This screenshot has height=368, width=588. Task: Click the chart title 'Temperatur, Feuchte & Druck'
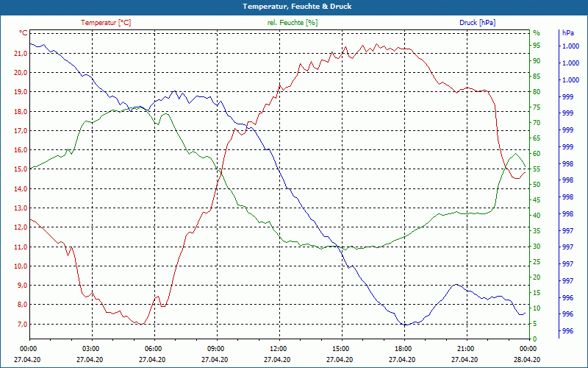pyautogui.click(x=297, y=7)
